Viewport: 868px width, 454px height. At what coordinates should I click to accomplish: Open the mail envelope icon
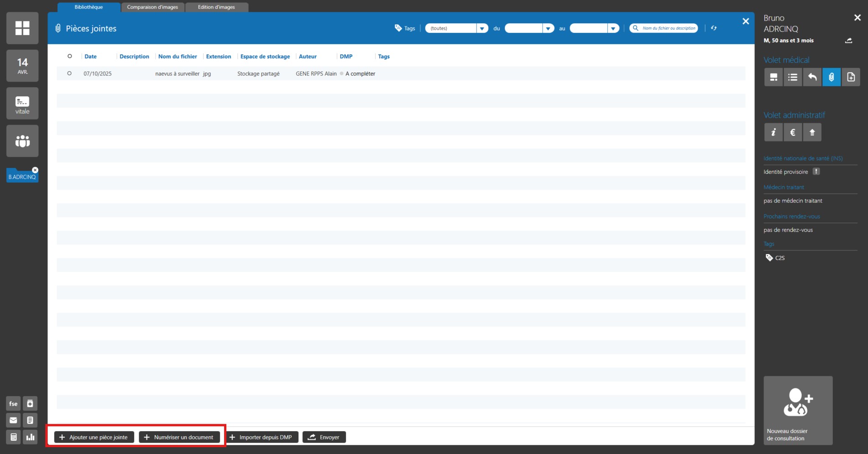[13, 420]
